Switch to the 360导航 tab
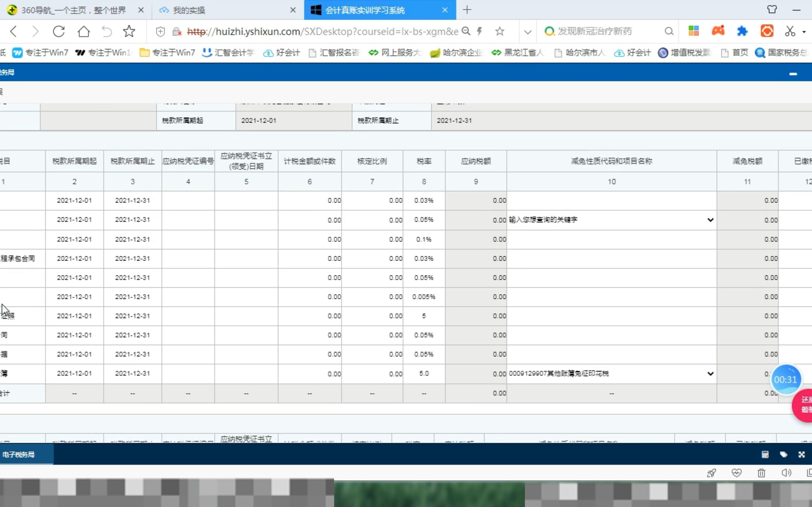Screen dimensions: 812x507 (x=74, y=10)
